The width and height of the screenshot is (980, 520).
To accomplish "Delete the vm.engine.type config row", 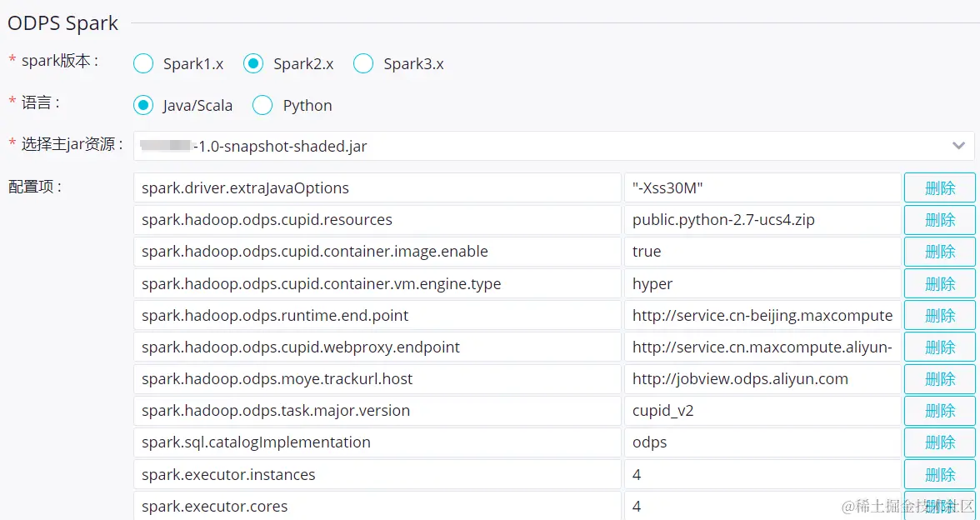I will (x=939, y=284).
